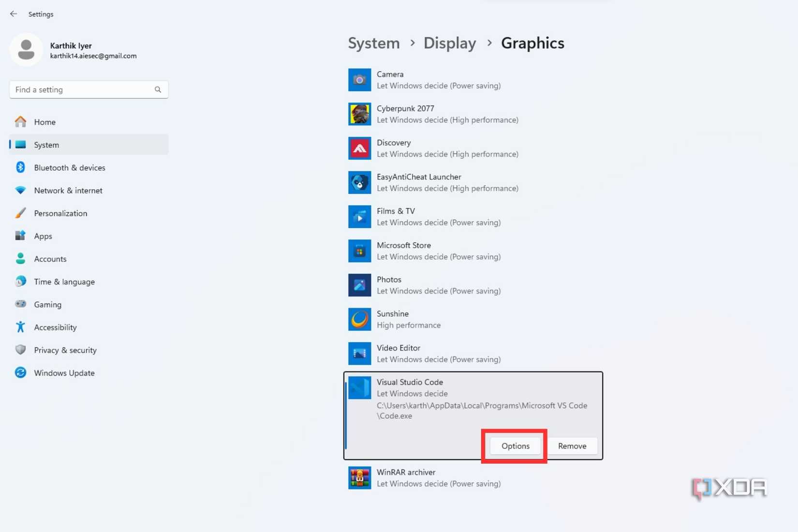Go to Bluetooth & devices
Viewport: 798px width, 532px height.
[x=89, y=167]
